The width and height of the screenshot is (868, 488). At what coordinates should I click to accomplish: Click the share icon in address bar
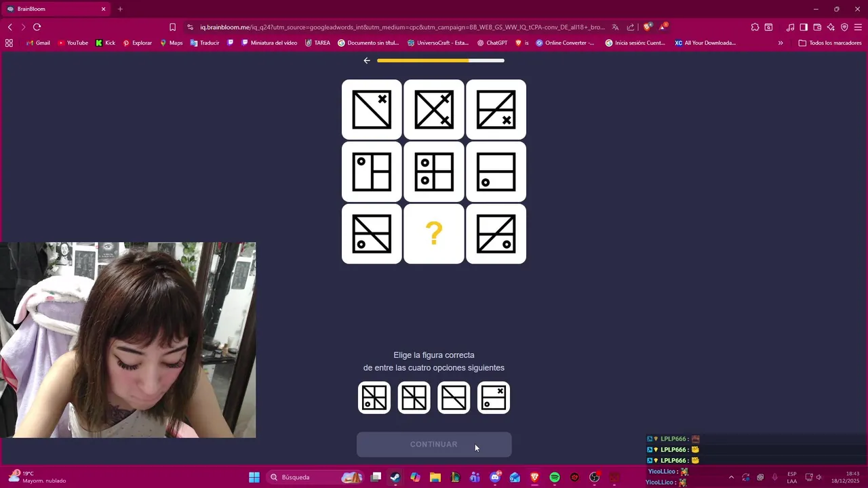pos(631,27)
